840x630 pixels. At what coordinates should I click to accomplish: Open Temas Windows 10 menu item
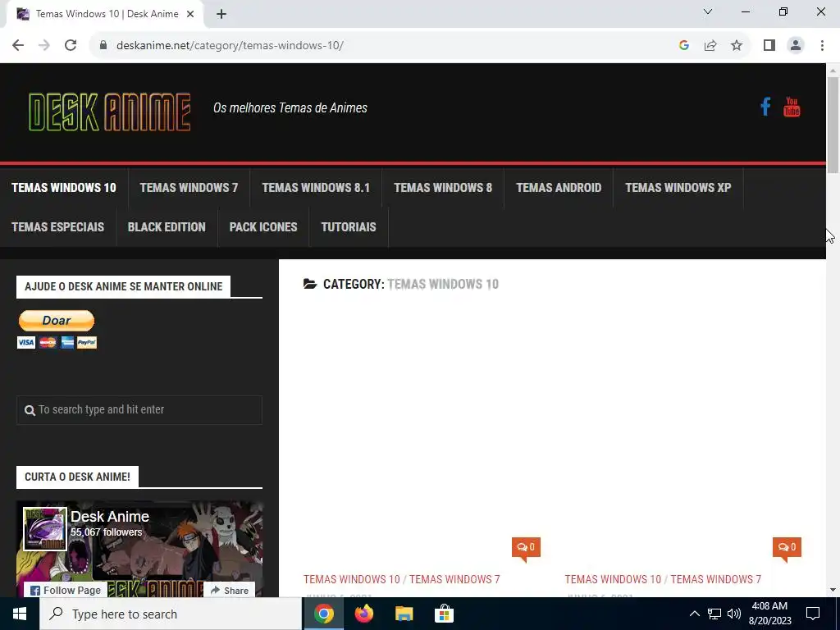(64, 188)
